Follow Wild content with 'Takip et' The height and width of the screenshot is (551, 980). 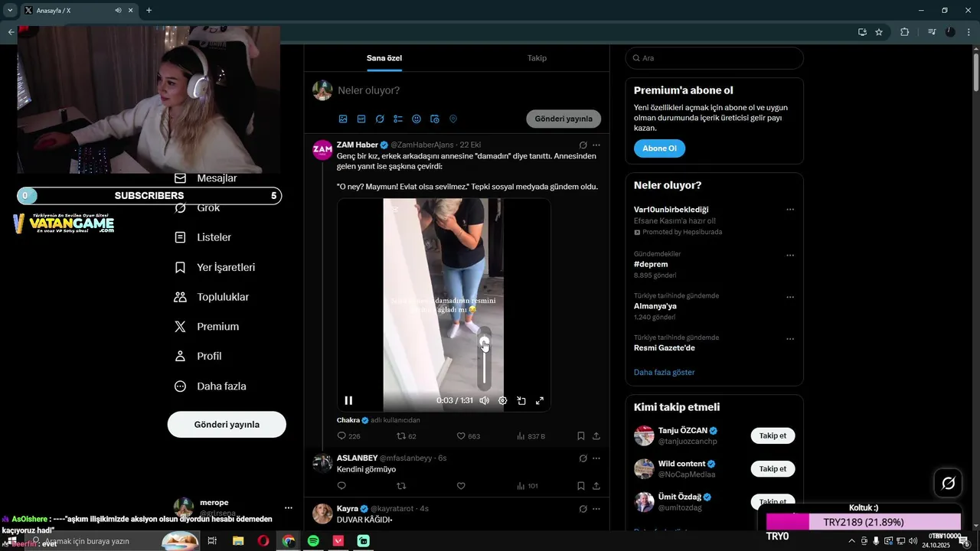pyautogui.click(x=773, y=468)
